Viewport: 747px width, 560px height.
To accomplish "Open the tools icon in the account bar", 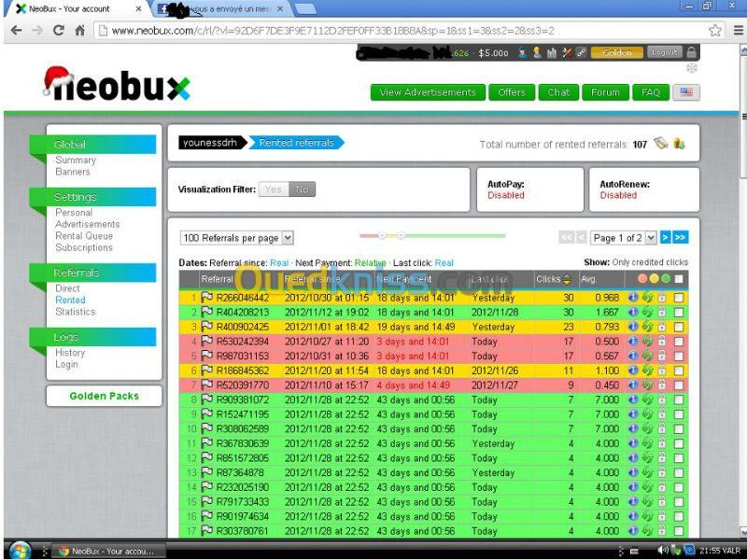I will coord(567,53).
